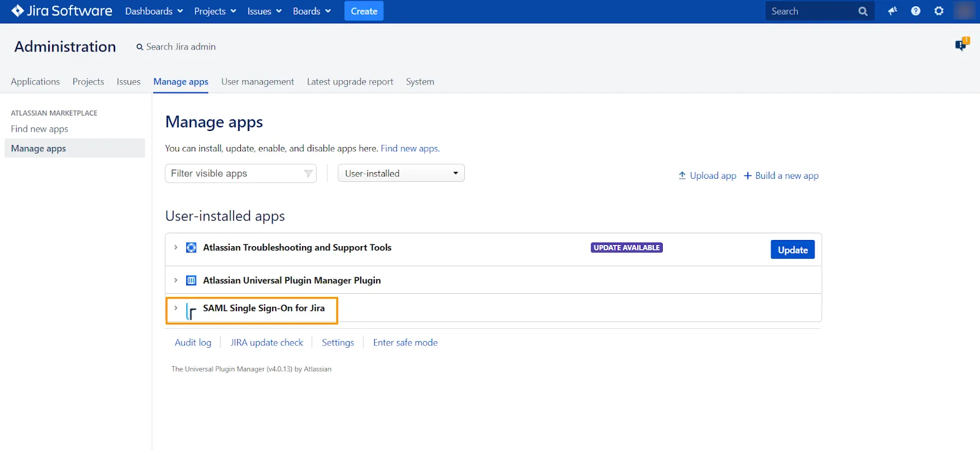This screenshot has width=980, height=450.
Task: Switch to the System tab
Action: point(420,81)
